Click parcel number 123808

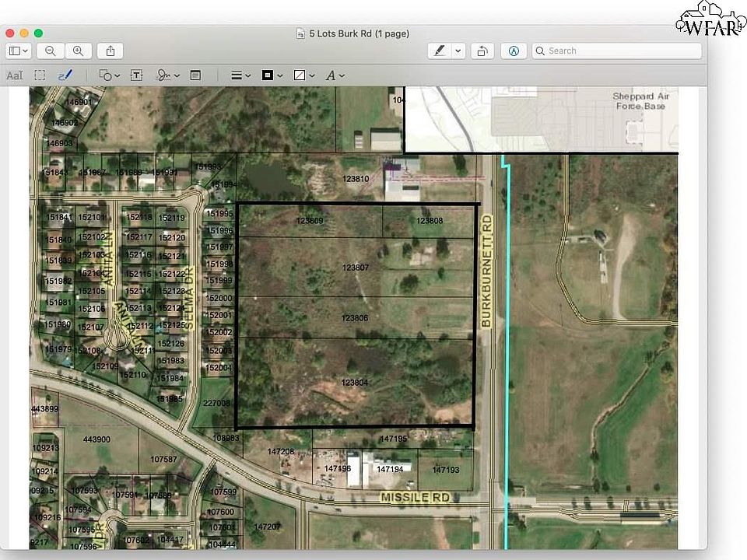coord(430,220)
